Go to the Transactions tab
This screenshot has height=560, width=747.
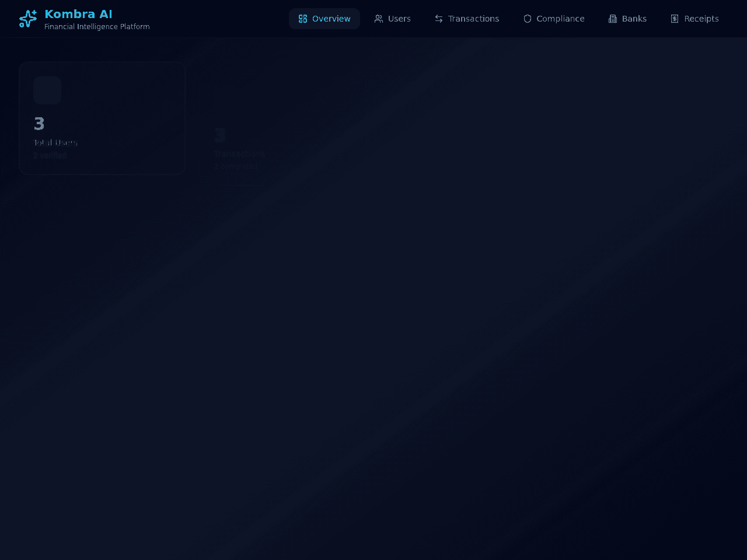[x=467, y=19]
